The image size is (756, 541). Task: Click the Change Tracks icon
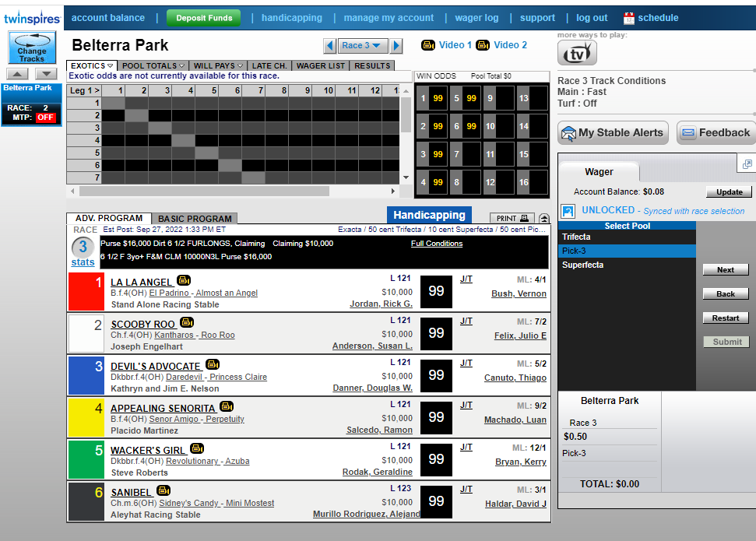tap(32, 47)
